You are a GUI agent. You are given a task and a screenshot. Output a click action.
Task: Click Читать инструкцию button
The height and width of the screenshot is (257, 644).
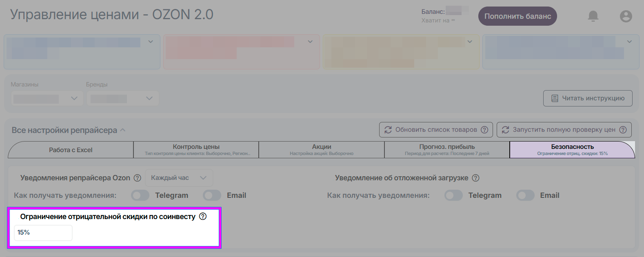(x=588, y=98)
